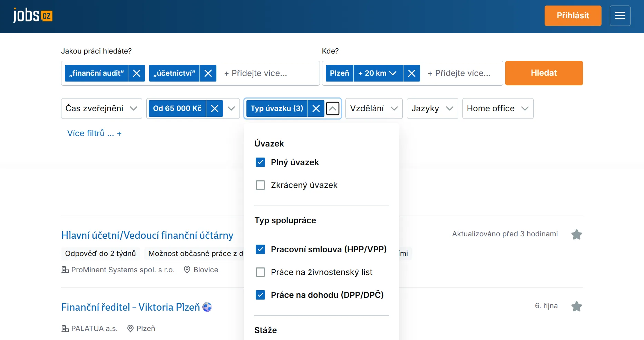
Task: Click the Plzeň location tag label
Action: tap(340, 73)
